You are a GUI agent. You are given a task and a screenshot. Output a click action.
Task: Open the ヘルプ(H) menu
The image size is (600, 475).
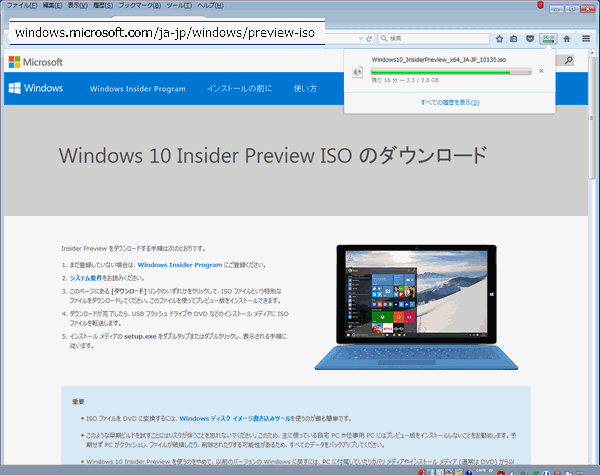[210, 5]
